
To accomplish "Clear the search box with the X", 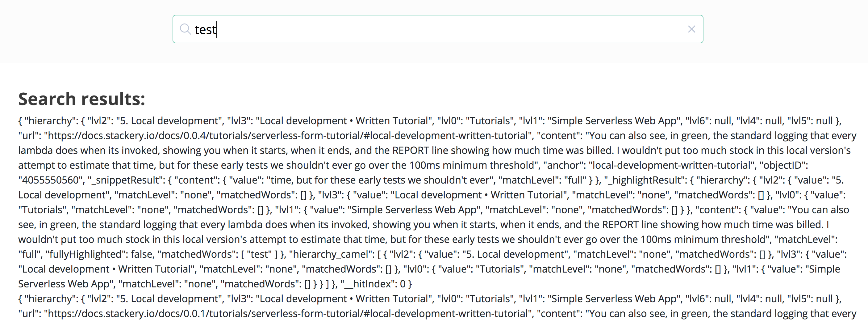I will [691, 29].
